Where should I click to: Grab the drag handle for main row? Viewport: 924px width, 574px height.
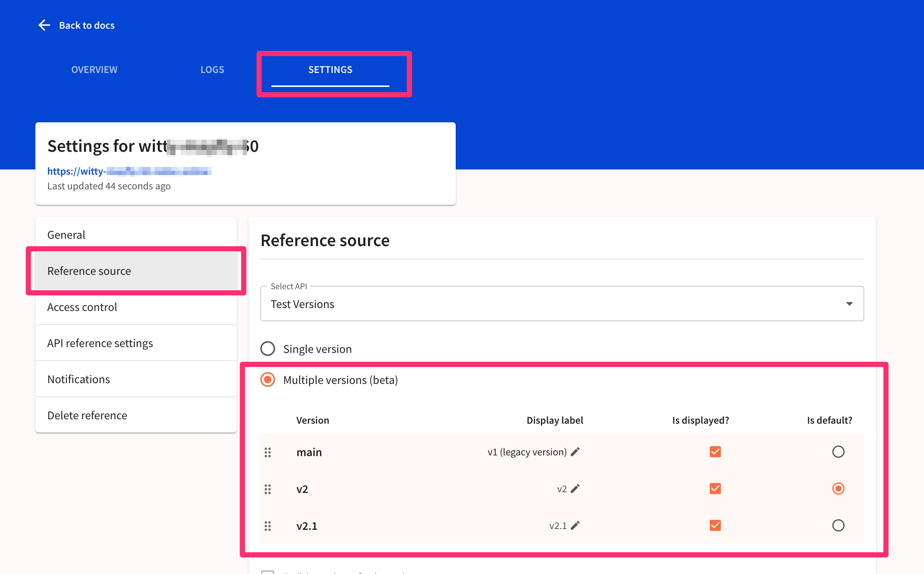(x=267, y=452)
